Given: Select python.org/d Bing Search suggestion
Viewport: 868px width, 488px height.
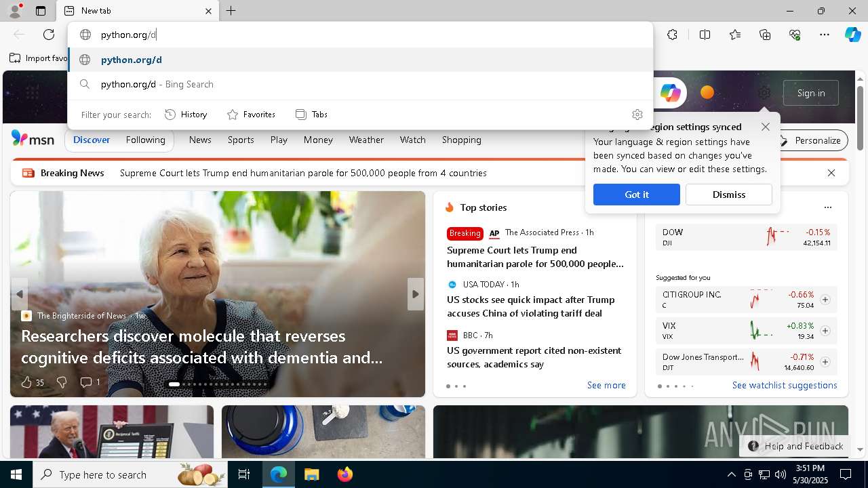Looking at the screenshot, I should click(360, 84).
